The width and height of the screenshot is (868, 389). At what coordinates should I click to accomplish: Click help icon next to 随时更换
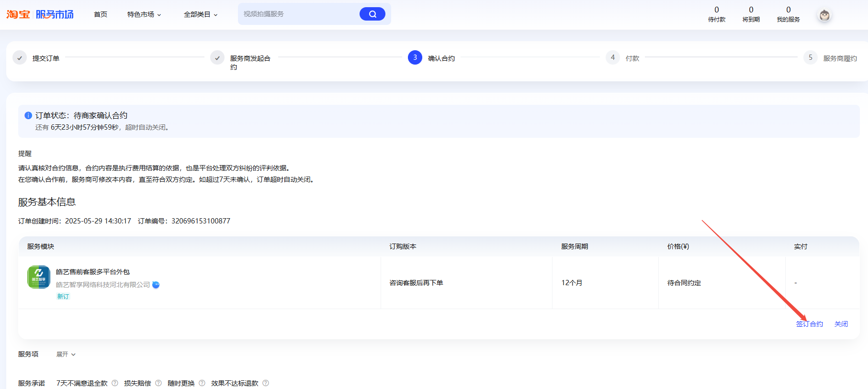(x=202, y=383)
